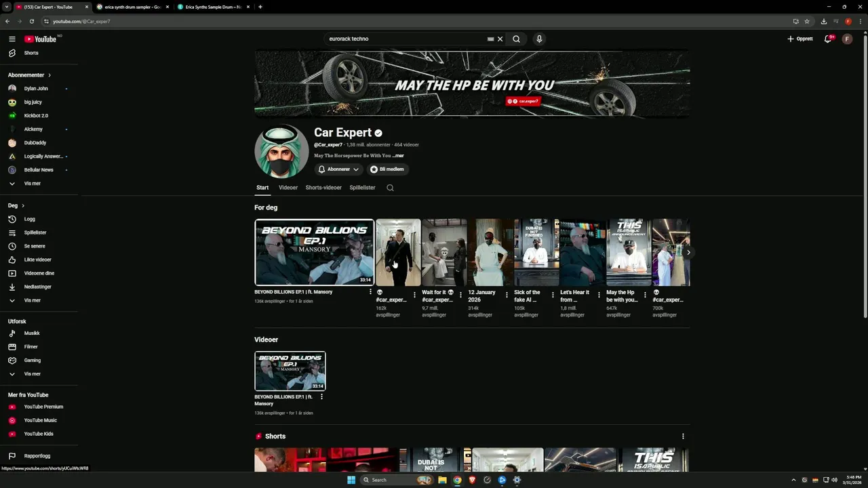Image resolution: width=868 pixels, height=488 pixels.
Task: Click the Opprett create button
Action: click(800, 39)
